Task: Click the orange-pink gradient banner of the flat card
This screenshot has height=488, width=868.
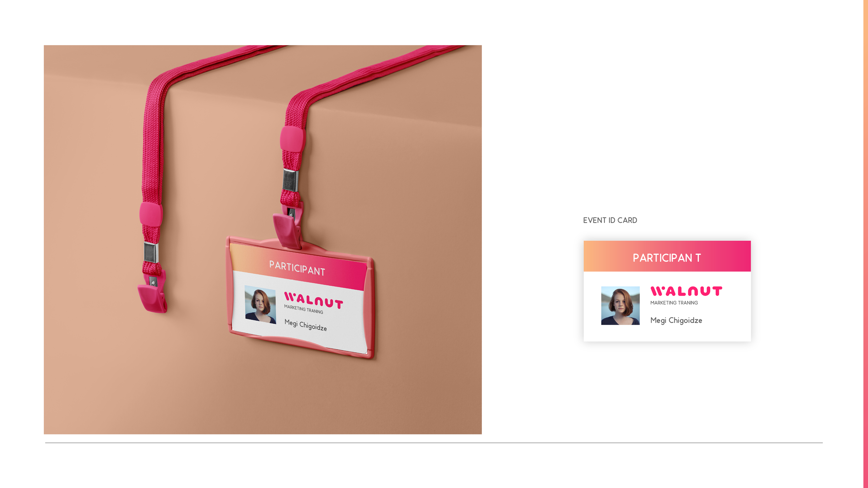Action: [x=667, y=256]
